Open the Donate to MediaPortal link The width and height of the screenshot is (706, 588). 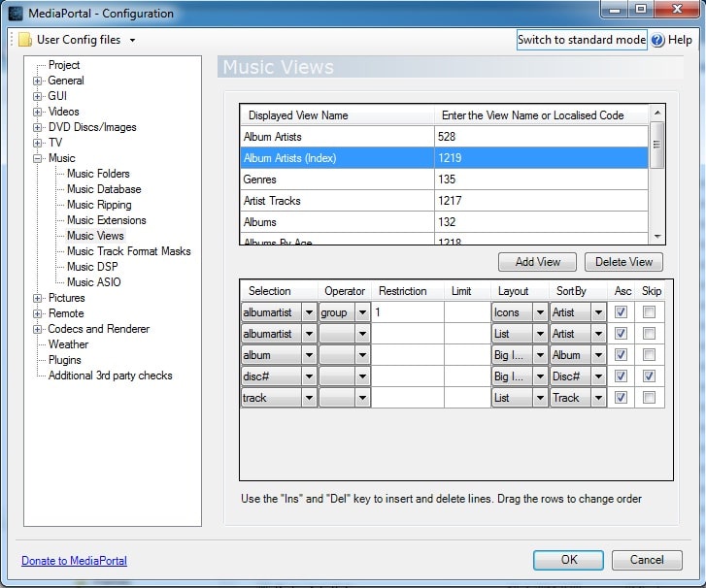(x=75, y=561)
